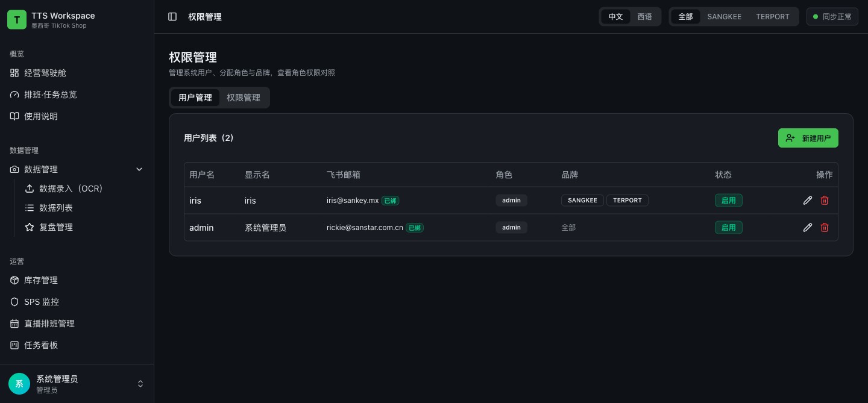Click the green TTS Workspace logo
Viewport: 868px width, 403px height.
coord(17,19)
